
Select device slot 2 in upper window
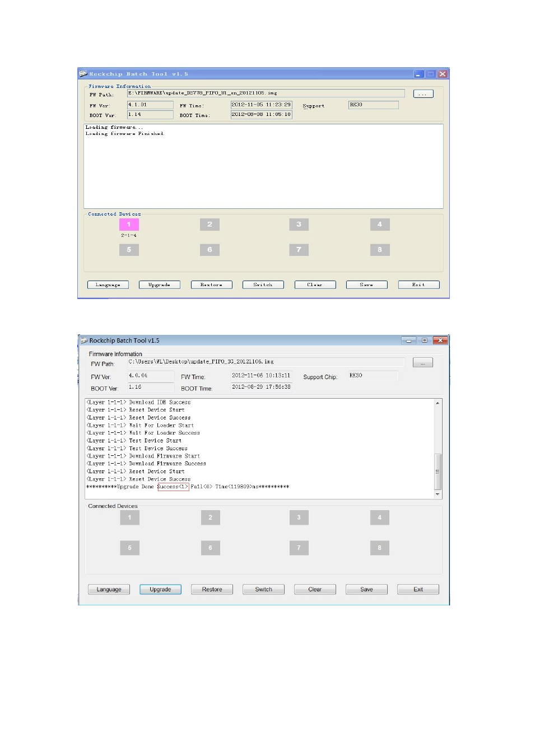210,225
